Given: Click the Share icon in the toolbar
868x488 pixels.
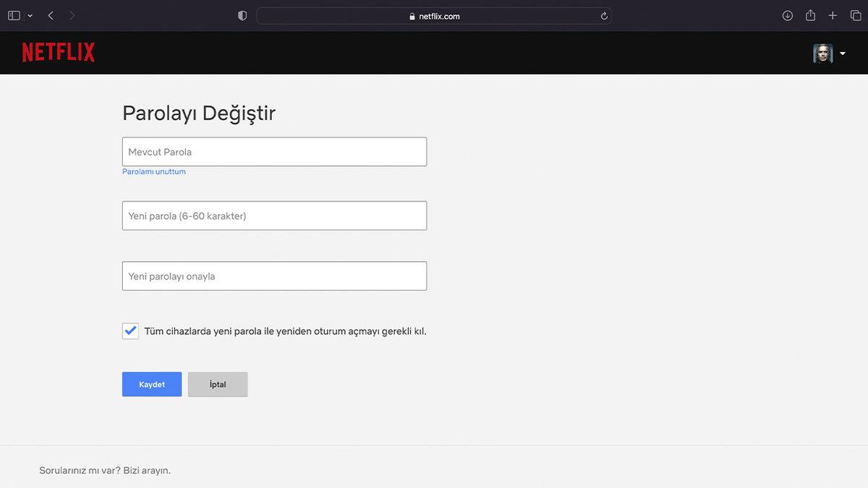Looking at the screenshot, I should click(810, 14).
